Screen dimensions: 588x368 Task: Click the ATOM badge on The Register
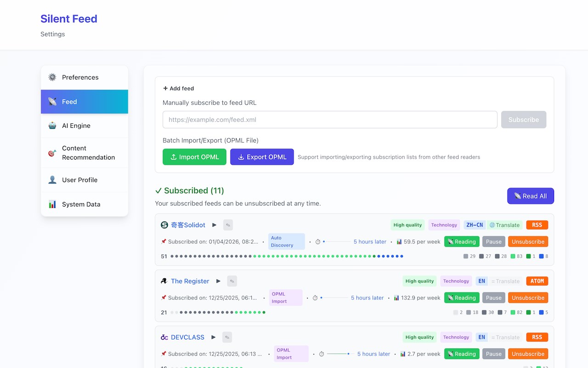tap(537, 281)
